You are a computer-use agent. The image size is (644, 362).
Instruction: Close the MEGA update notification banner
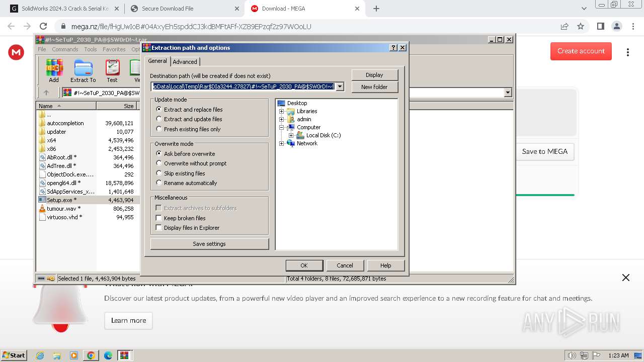[x=626, y=278]
